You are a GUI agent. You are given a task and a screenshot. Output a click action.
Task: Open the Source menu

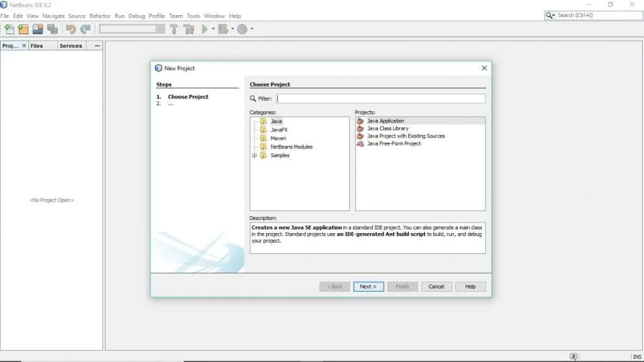click(77, 16)
